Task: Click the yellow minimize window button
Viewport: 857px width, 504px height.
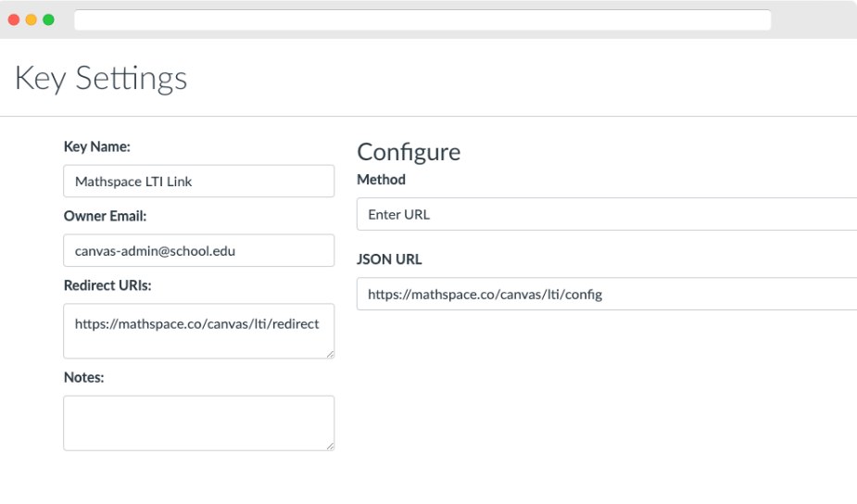Action: click(32, 19)
